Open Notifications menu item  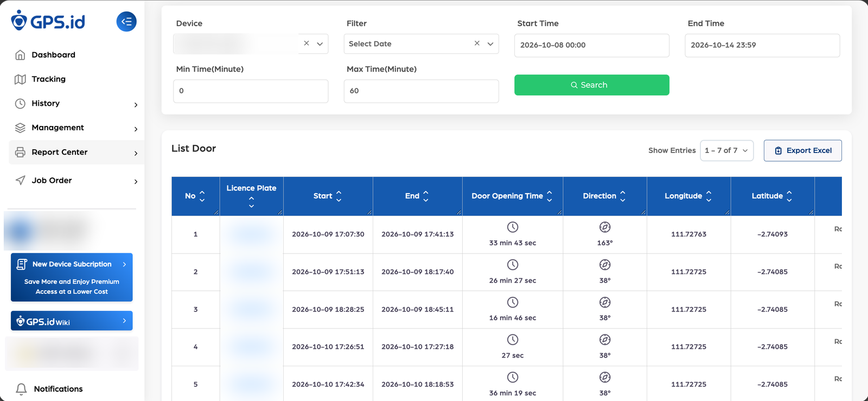pyautogui.click(x=59, y=389)
